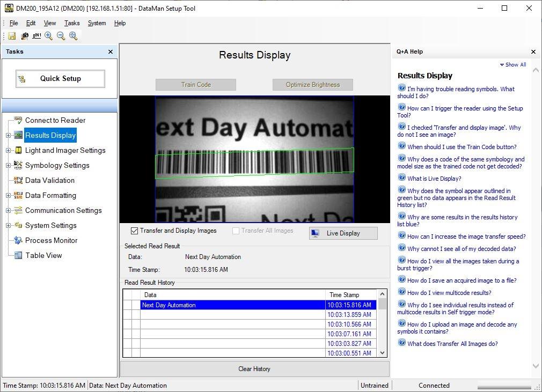Image resolution: width=542 pixels, height=392 pixels.
Task: Open the Tasks menu in the menu bar
Action: coord(72,23)
